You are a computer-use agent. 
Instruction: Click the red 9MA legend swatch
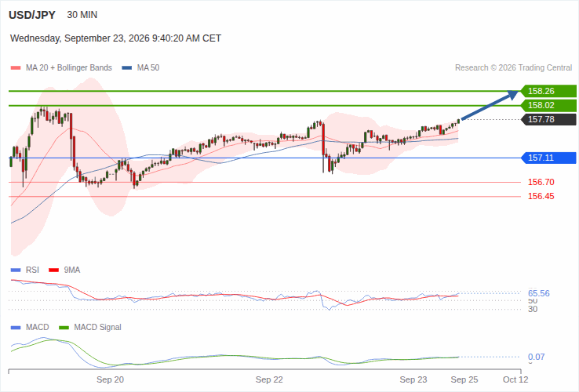point(54,270)
